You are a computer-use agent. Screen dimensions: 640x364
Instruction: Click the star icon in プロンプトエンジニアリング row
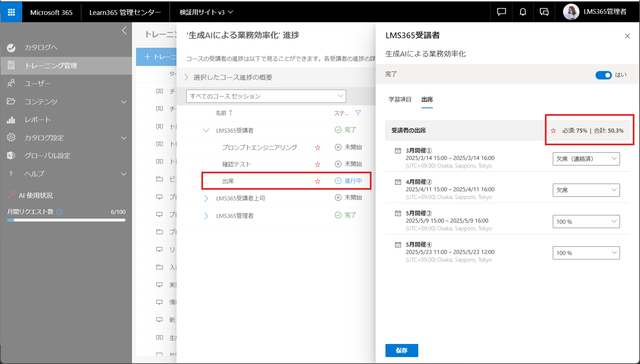[x=318, y=148]
